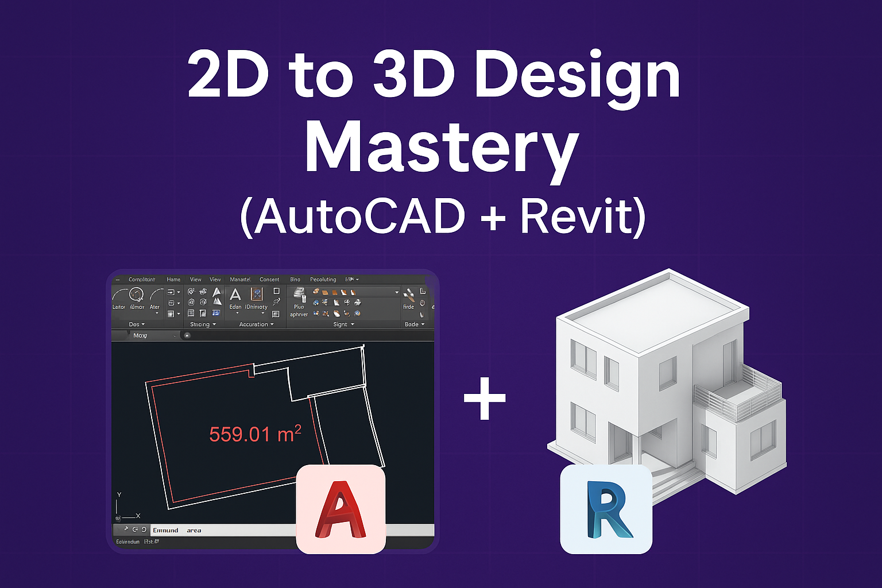Open the Manattel ribbon tab

click(240, 280)
